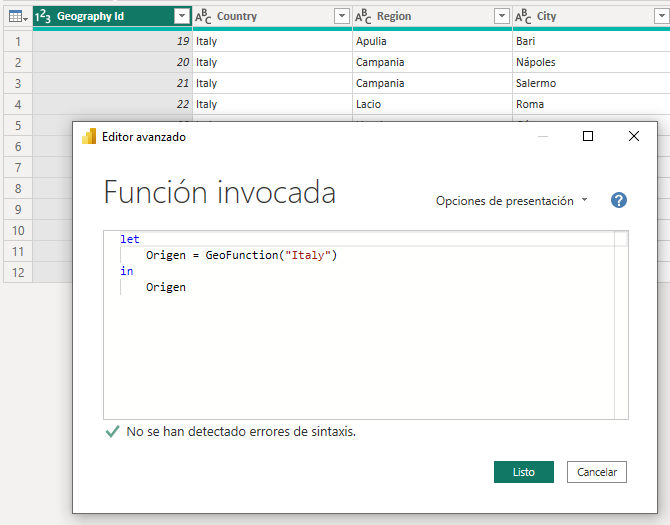The width and height of the screenshot is (670, 525).
Task: Click the help question mark icon
Action: (619, 200)
